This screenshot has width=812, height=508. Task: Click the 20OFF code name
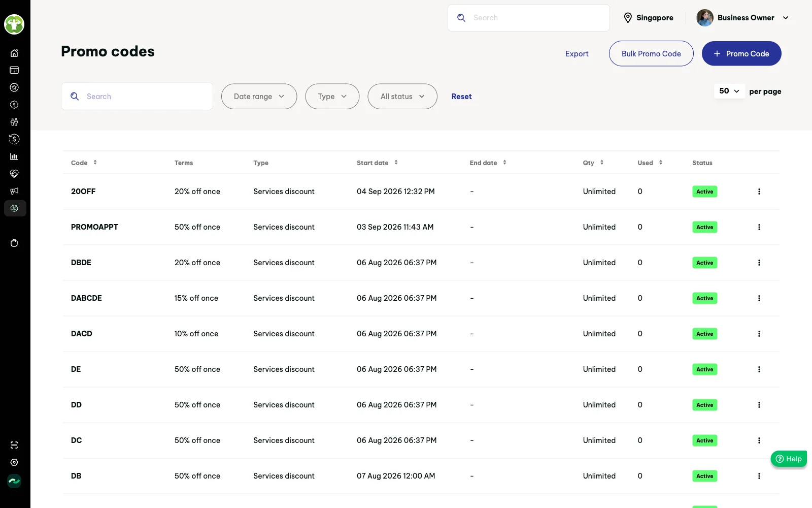pyautogui.click(x=83, y=192)
